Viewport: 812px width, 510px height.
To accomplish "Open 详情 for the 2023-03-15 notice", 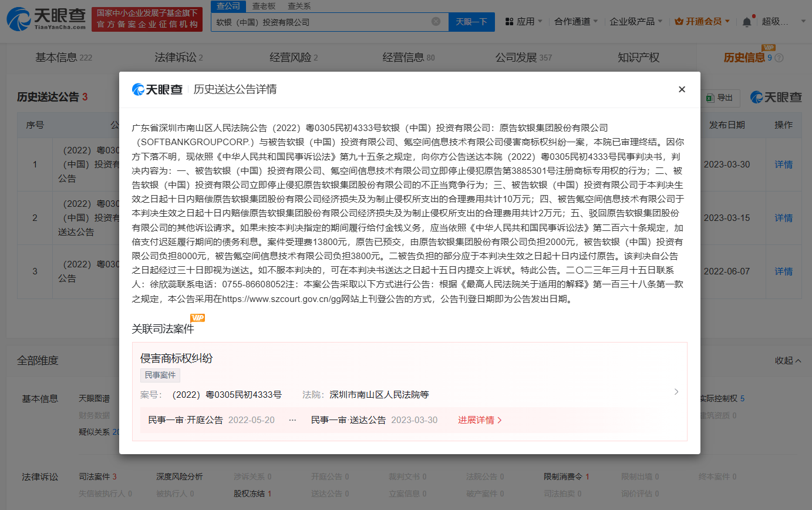I will [783, 218].
